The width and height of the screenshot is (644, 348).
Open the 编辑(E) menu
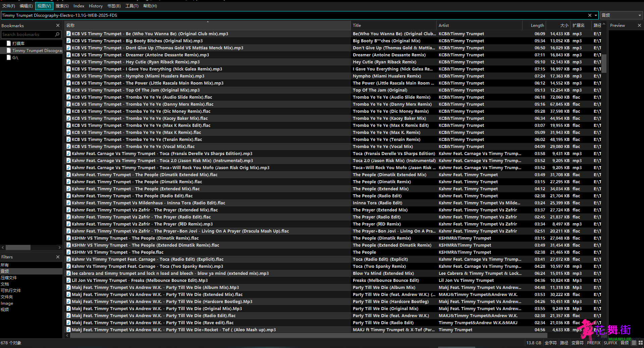pyautogui.click(x=26, y=6)
